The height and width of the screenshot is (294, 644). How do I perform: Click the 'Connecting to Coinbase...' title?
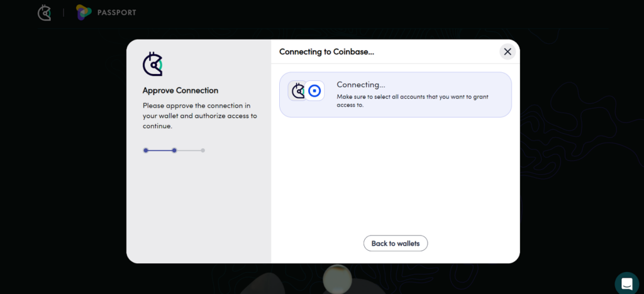[326, 52]
